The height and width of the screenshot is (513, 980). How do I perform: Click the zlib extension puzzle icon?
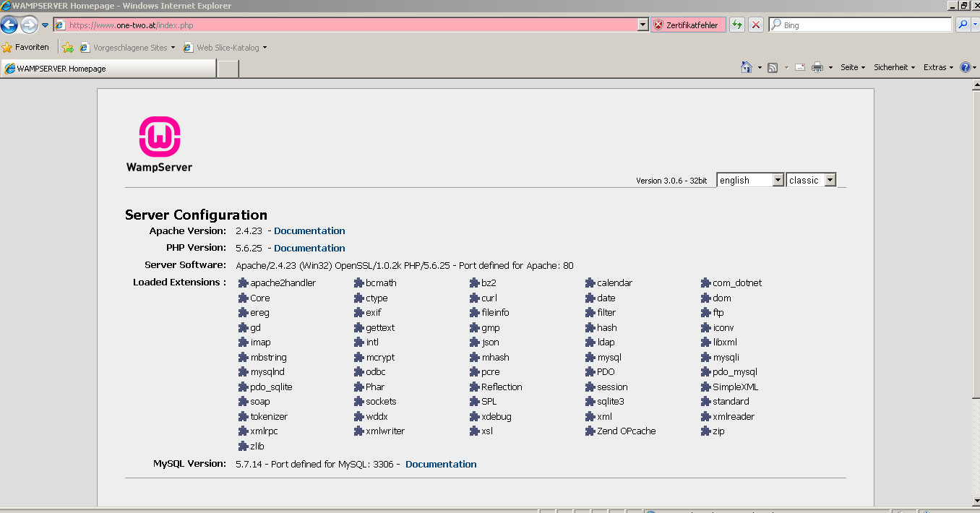pos(244,446)
